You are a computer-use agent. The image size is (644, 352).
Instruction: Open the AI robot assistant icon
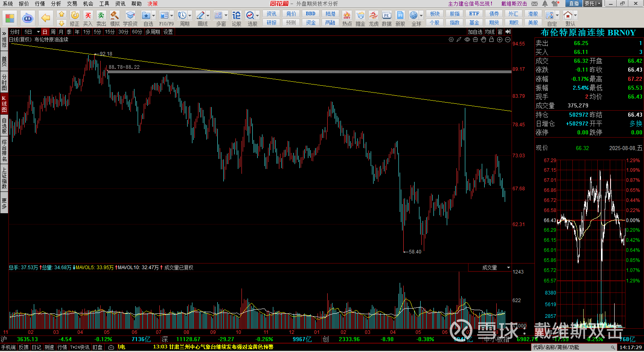click(28, 18)
